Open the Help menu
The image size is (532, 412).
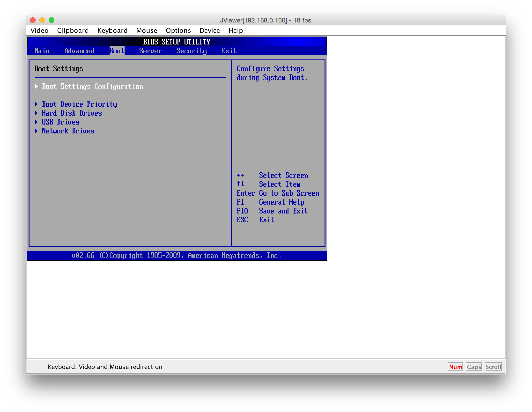tap(236, 30)
